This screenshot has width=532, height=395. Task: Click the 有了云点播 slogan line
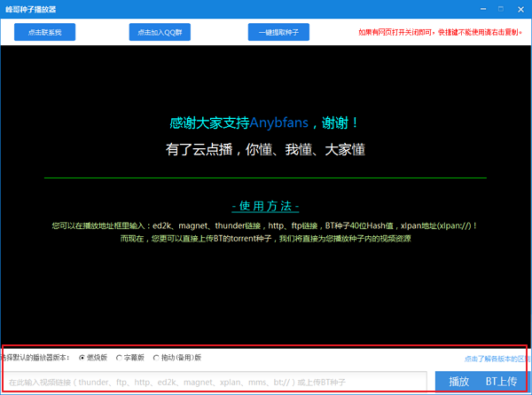pos(265,150)
